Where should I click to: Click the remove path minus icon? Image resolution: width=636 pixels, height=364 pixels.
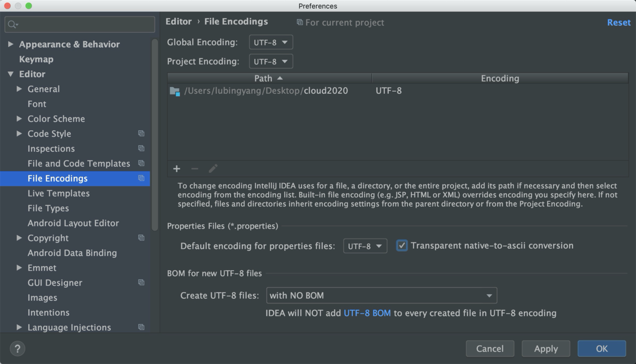194,169
